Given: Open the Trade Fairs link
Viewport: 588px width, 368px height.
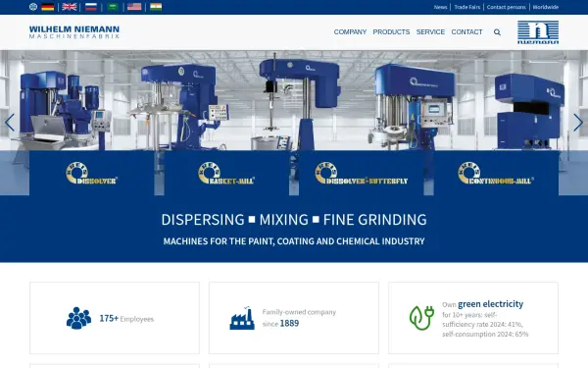Looking at the screenshot, I should click(x=467, y=7).
